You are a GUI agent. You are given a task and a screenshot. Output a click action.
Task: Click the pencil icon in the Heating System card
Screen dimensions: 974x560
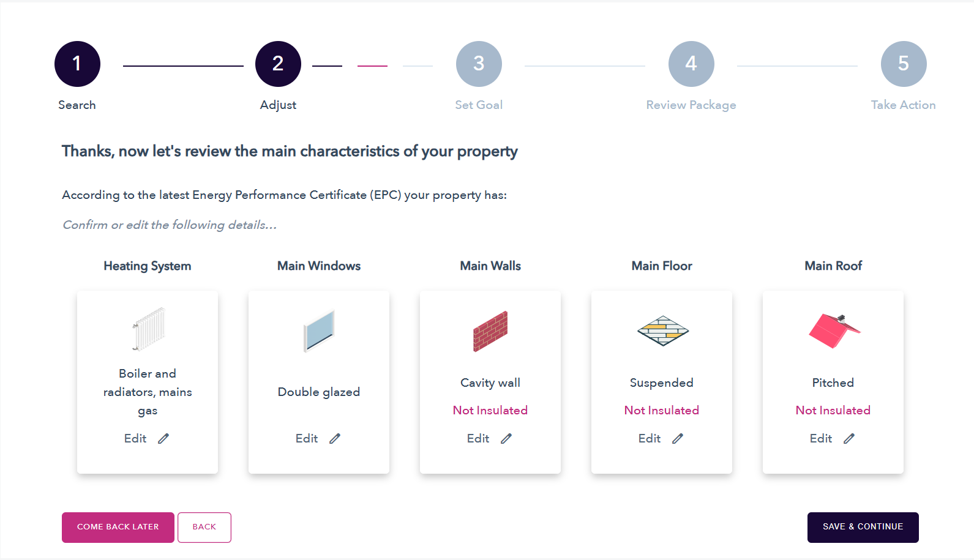163,438
